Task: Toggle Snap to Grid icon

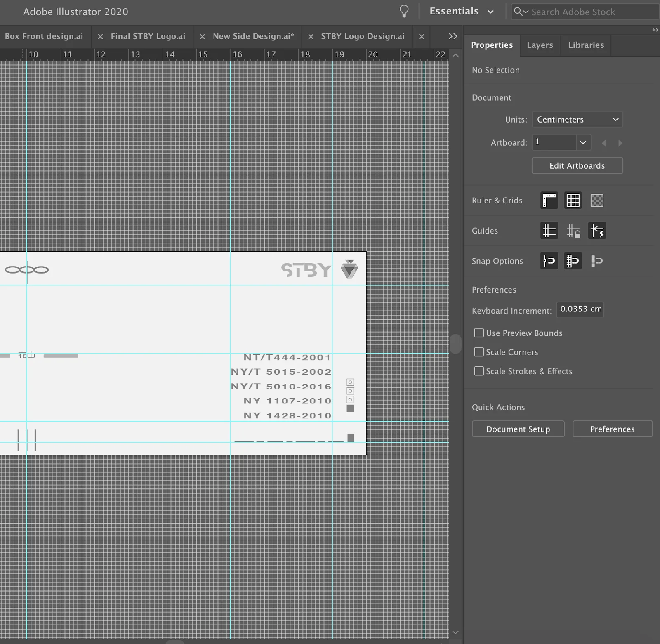Action: 573,261
